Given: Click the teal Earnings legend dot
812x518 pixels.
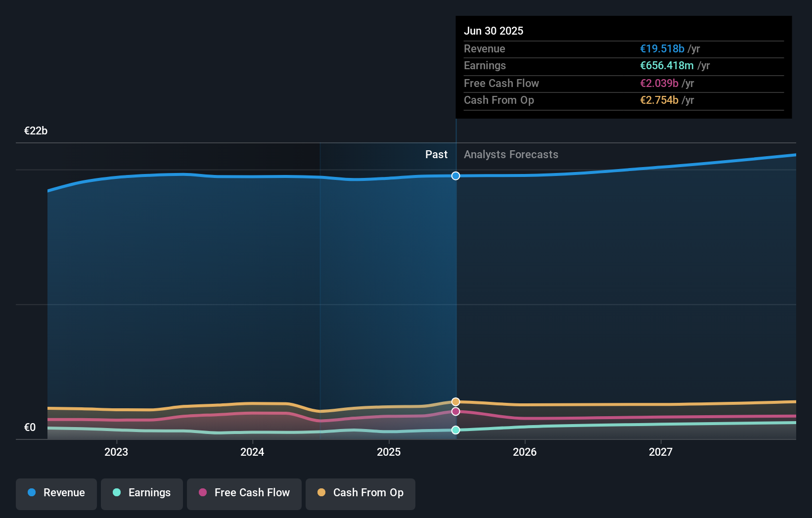Looking at the screenshot, I should coord(116,493).
